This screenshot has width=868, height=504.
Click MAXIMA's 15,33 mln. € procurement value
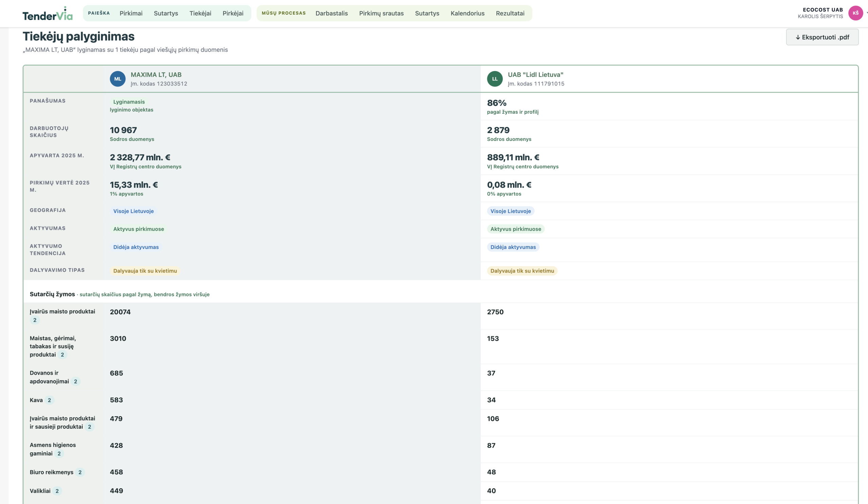pyautogui.click(x=134, y=185)
